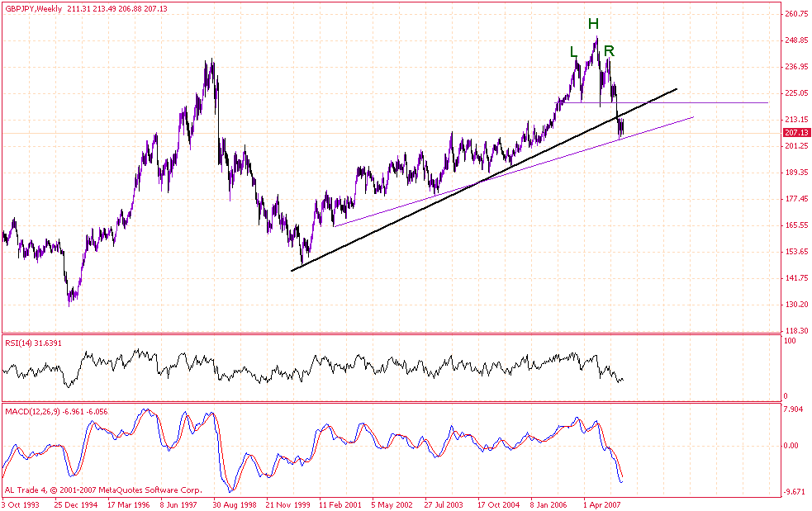
Task: Click the red 207.13 current price tag
Action: click(795, 132)
